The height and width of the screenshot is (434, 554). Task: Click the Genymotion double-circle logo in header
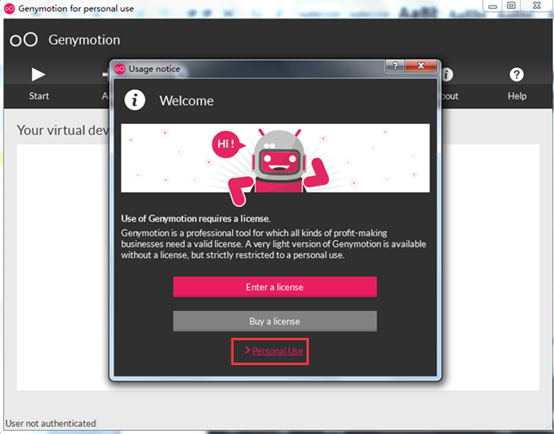click(24, 40)
